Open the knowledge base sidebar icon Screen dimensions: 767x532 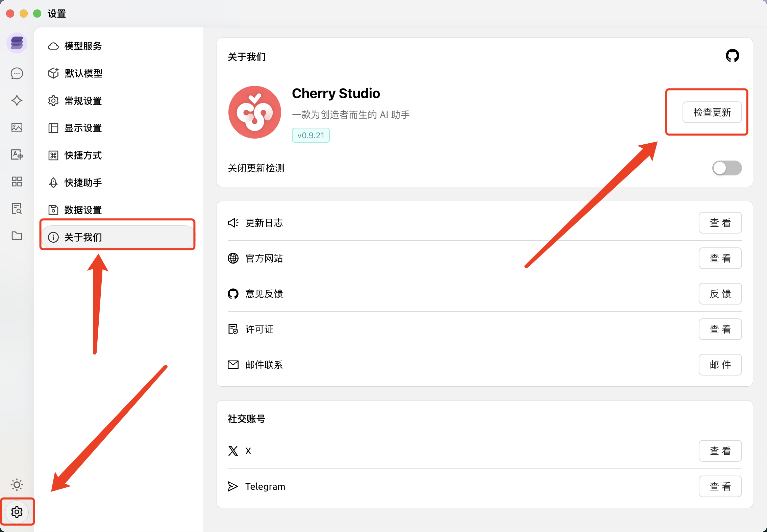[x=17, y=209]
